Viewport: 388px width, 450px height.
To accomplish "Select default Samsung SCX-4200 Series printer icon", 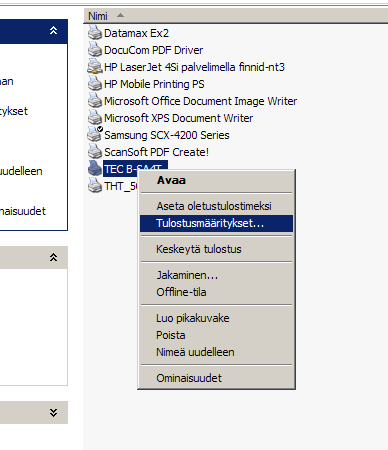I will point(95,135).
